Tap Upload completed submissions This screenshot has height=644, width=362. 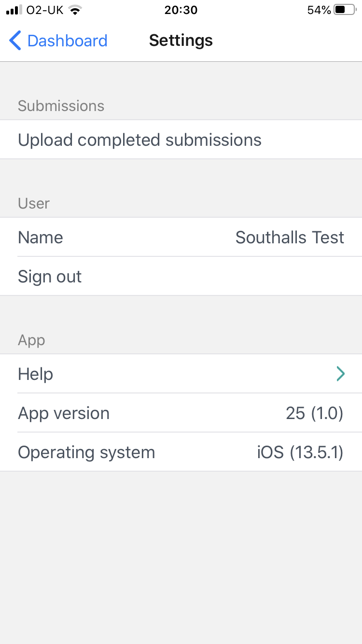[x=139, y=140]
